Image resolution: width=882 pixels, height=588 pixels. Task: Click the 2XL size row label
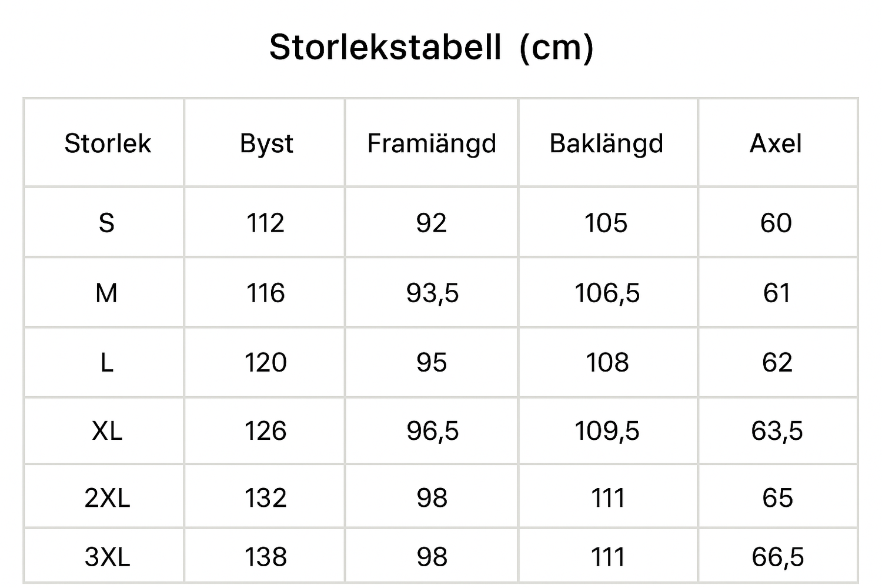(x=107, y=498)
